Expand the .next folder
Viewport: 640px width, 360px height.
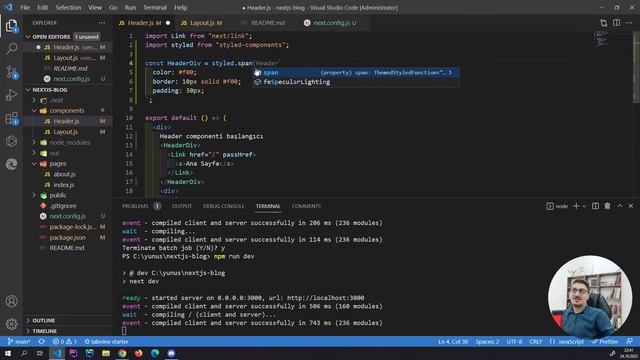[67, 100]
